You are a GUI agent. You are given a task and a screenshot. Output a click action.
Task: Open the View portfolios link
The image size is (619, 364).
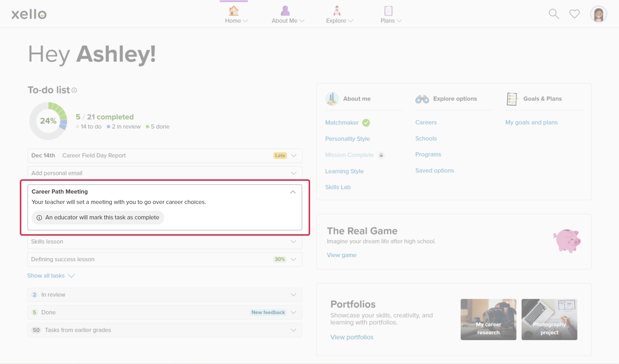point(352,337)
